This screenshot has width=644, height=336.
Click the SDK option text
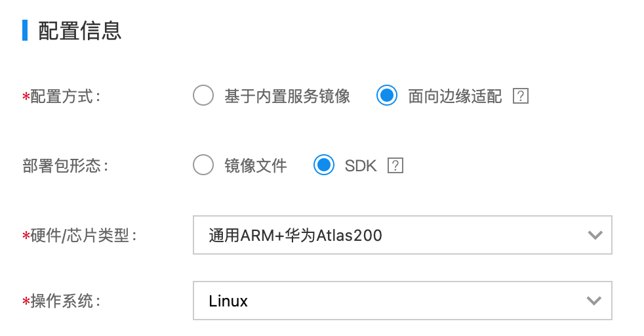(361, 166)
